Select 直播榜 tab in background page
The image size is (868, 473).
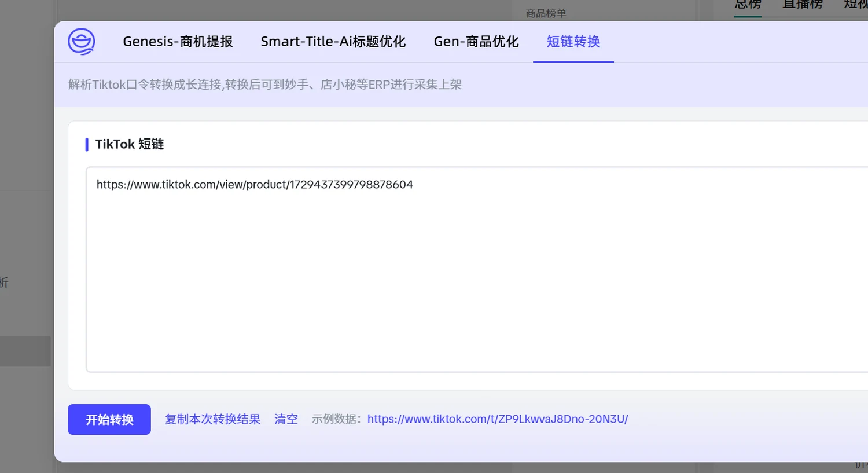point(803,5)
